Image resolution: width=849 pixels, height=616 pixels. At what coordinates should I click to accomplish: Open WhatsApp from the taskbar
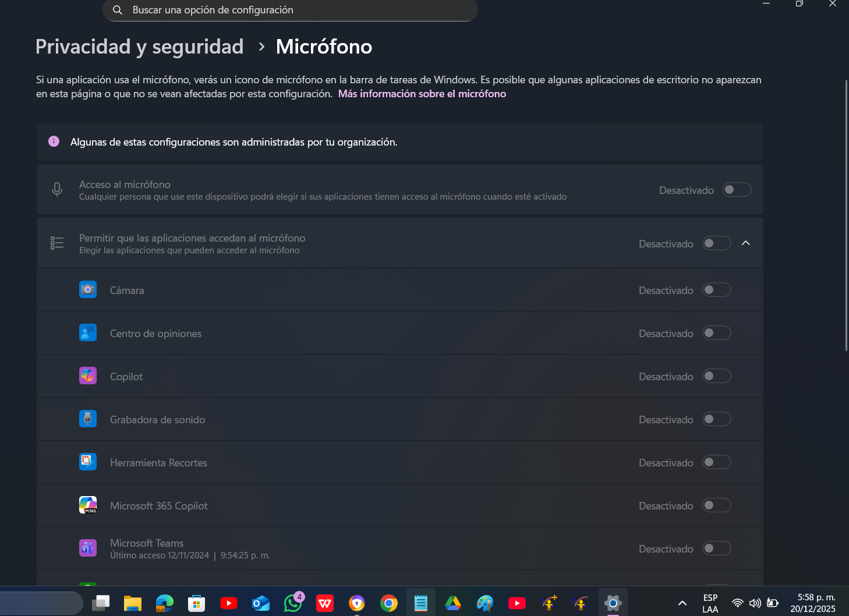pyautogui.click(x=292, y=603)
